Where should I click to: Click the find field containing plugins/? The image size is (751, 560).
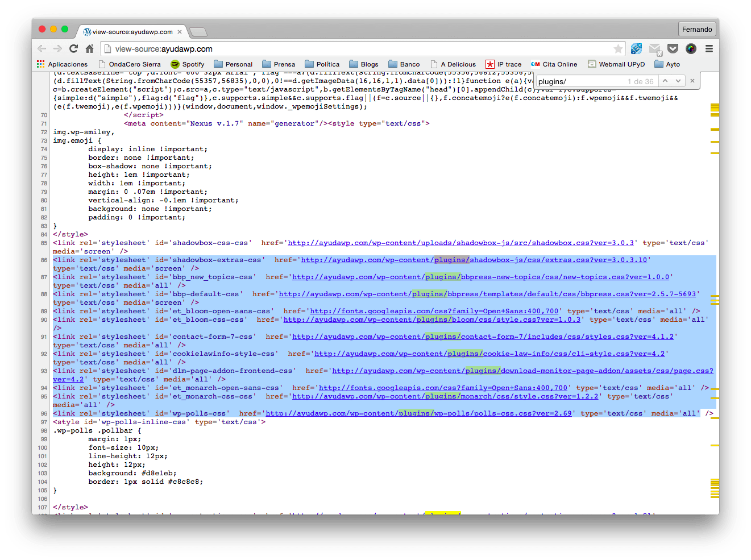[580, 81]
